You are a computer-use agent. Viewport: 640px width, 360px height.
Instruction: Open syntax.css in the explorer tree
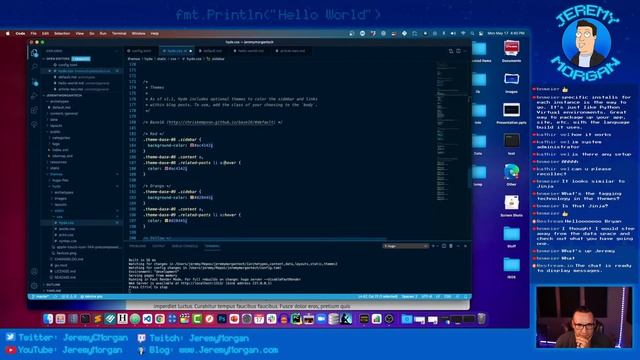pyautogui.click(x=67, y=241)
